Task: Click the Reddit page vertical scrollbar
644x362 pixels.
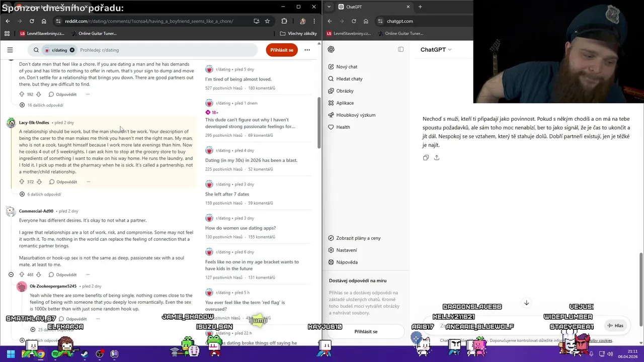Action: click(319, 122)
